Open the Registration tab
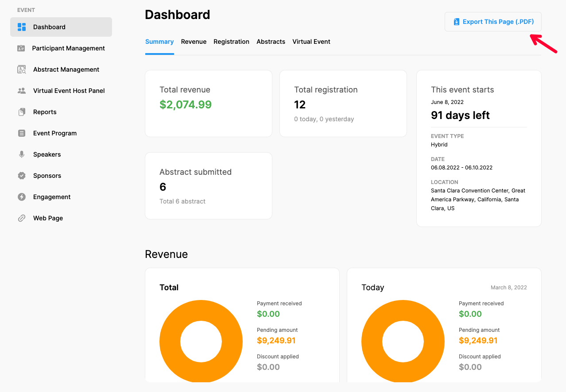Viewport: 566px width, 392px height. click(231, 41)
